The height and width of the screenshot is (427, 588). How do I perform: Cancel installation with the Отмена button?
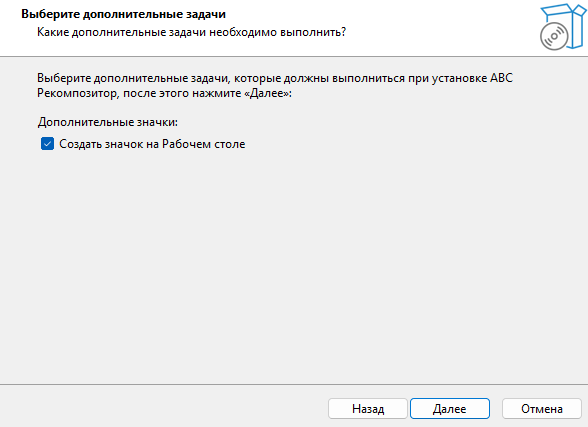click(542, 409)
